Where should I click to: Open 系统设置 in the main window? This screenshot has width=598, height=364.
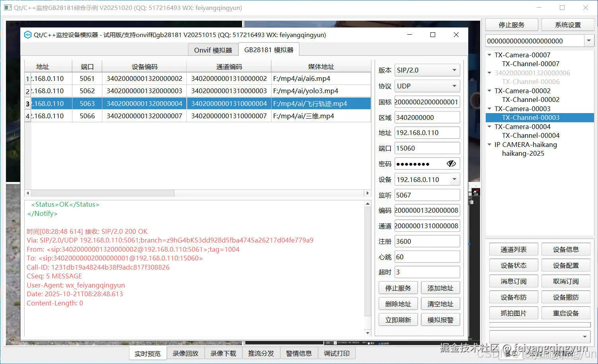coord(568,25)
